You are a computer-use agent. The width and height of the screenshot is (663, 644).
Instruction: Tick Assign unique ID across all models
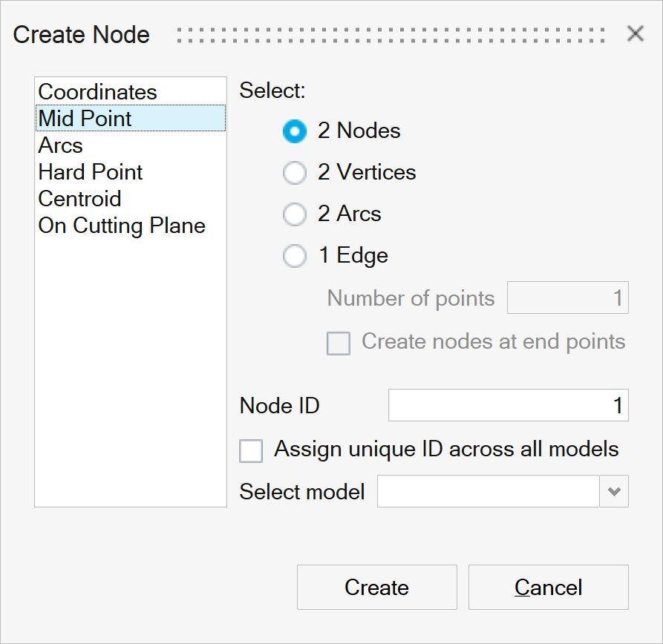pyautogui.click(x=251, y=450)
